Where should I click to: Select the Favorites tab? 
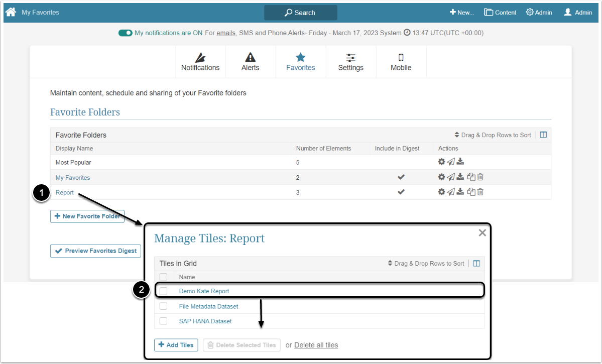point(301,62)
